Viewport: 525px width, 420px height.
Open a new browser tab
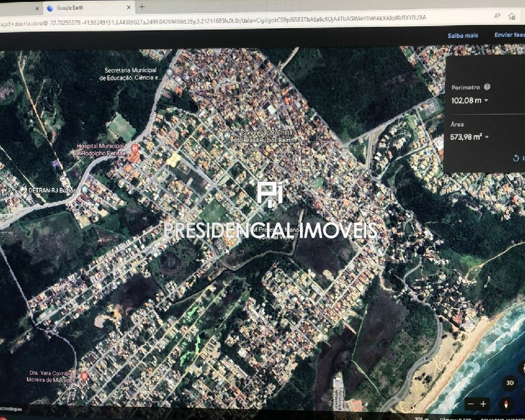pyautogui.click(x=142, y=7)
